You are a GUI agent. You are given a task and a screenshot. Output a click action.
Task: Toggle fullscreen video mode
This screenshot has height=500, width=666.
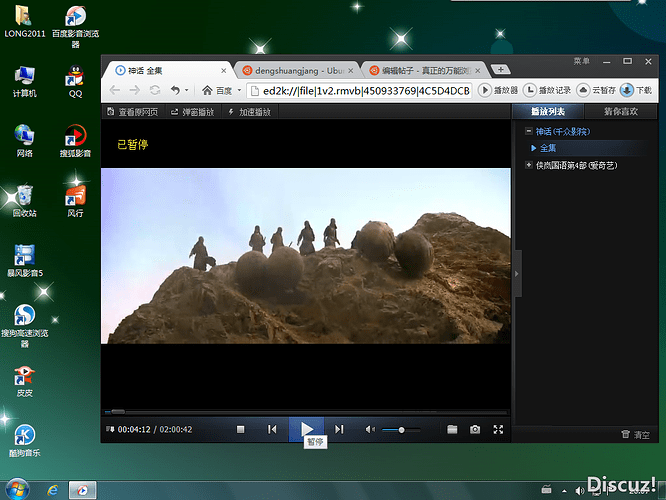coord(498,429)
